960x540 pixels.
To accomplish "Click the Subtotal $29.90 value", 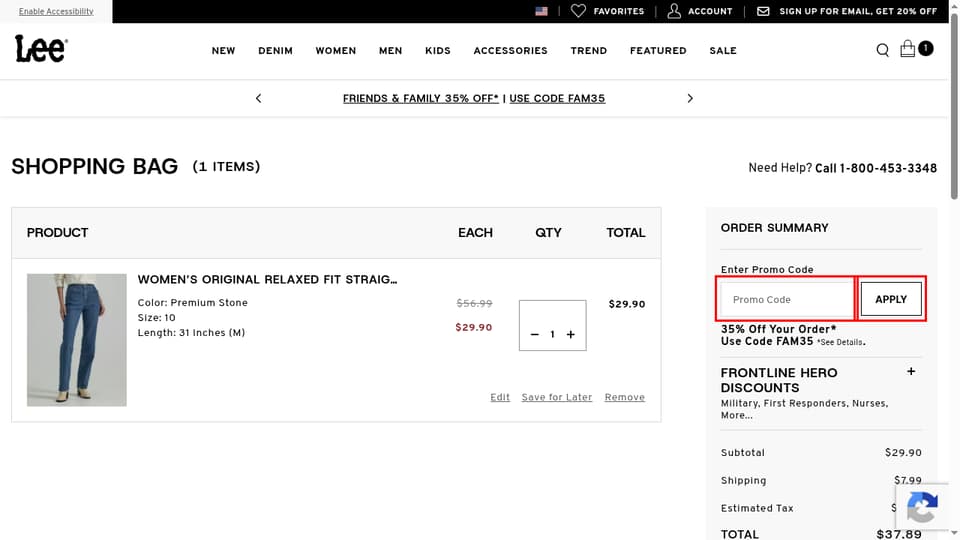I will pyautogui.click(x=902, y=452).
